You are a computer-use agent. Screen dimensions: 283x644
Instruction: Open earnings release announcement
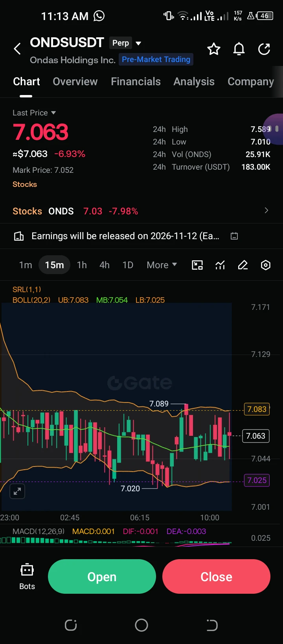pyautogui.click(x=126, y=236)
